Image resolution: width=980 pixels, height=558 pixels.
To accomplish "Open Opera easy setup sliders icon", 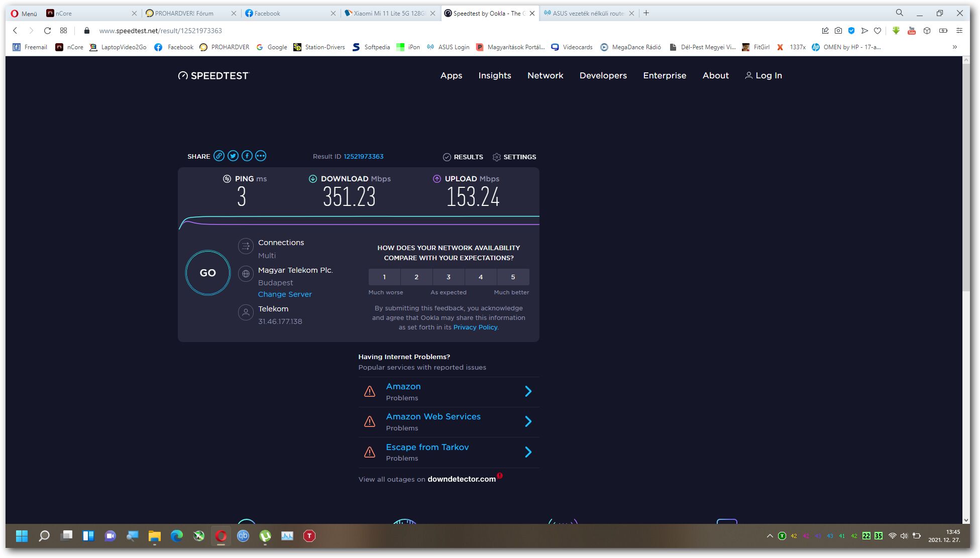I will (x=959, y=31).
